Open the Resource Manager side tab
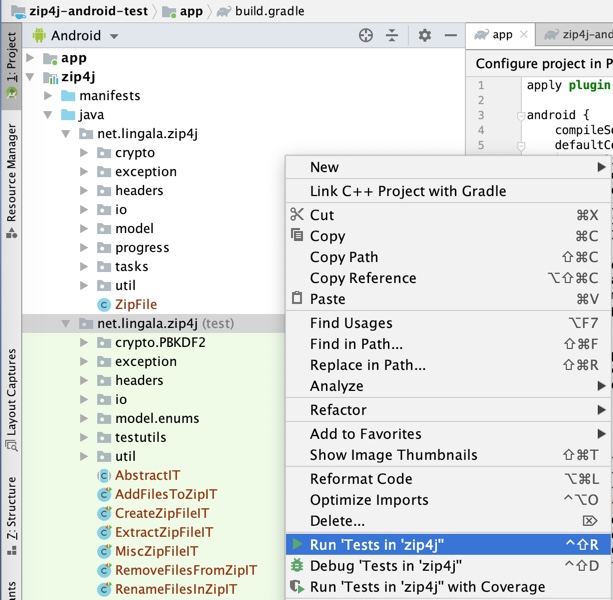Image resolution: width=613 pixels, height=600 pixels. (x=11, y=181)
